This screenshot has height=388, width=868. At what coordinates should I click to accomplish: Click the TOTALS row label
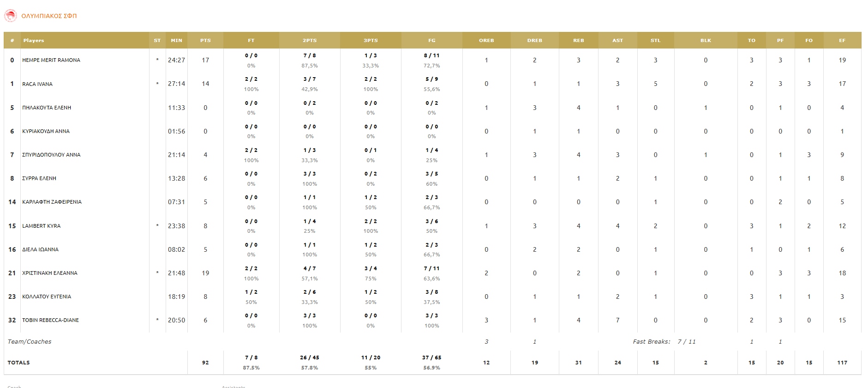tap(19, 363)
